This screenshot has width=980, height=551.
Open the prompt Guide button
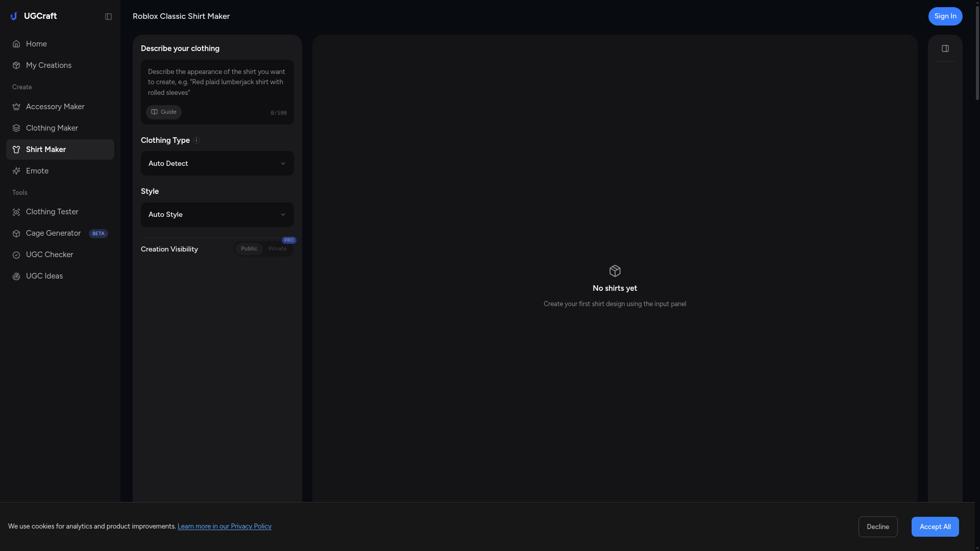click(164, 112)
